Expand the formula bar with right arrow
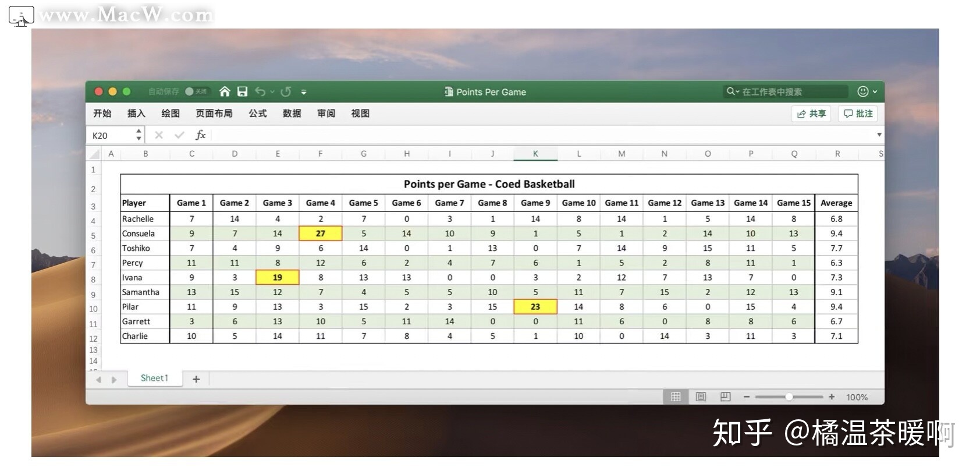The height and width of the screenshot is (474, 980). pyautogui.click(x=879, y=135)
